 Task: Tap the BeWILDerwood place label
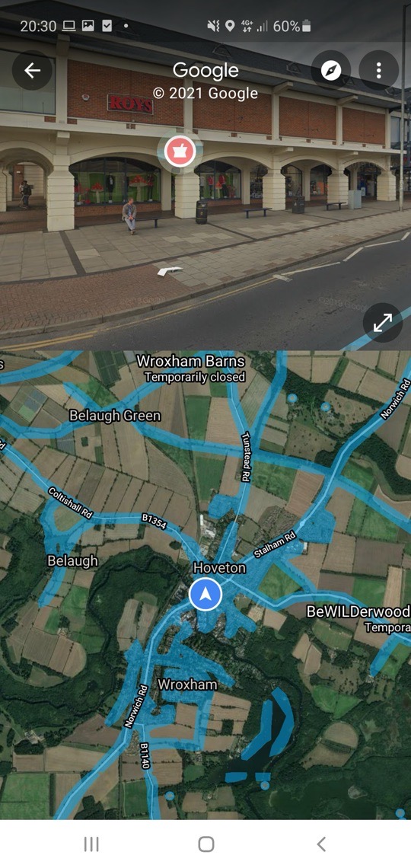[358, 611]
